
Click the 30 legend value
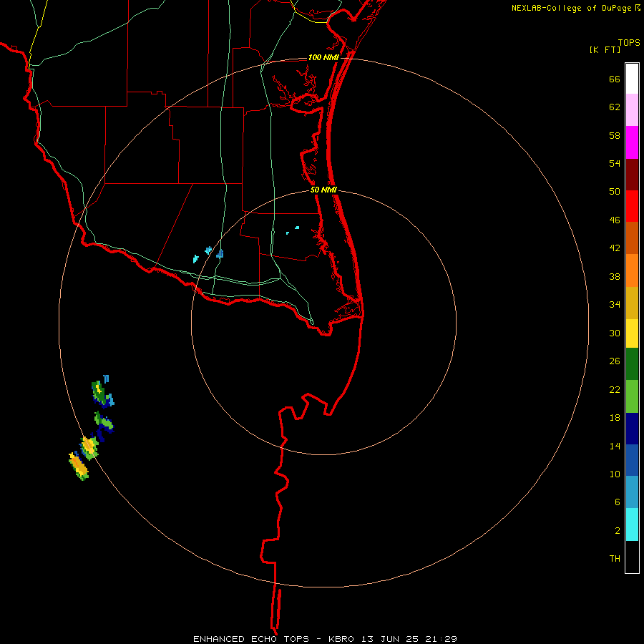615,333
